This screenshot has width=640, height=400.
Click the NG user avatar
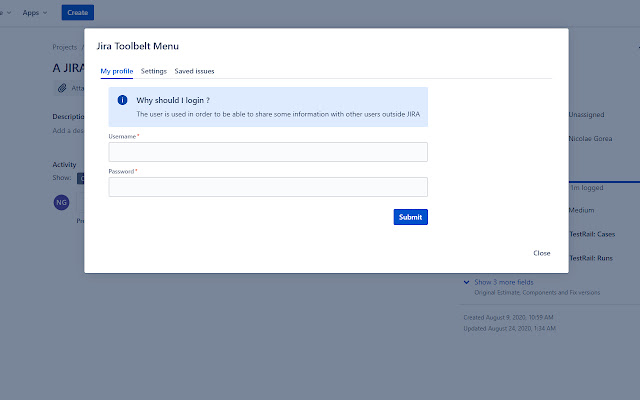[61, 202]
